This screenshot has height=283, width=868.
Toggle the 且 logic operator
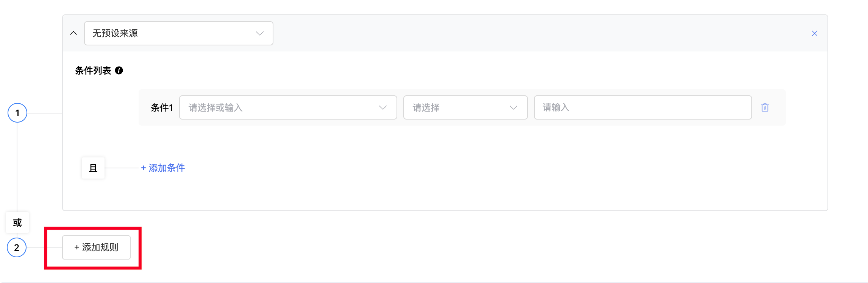[93, 168]
